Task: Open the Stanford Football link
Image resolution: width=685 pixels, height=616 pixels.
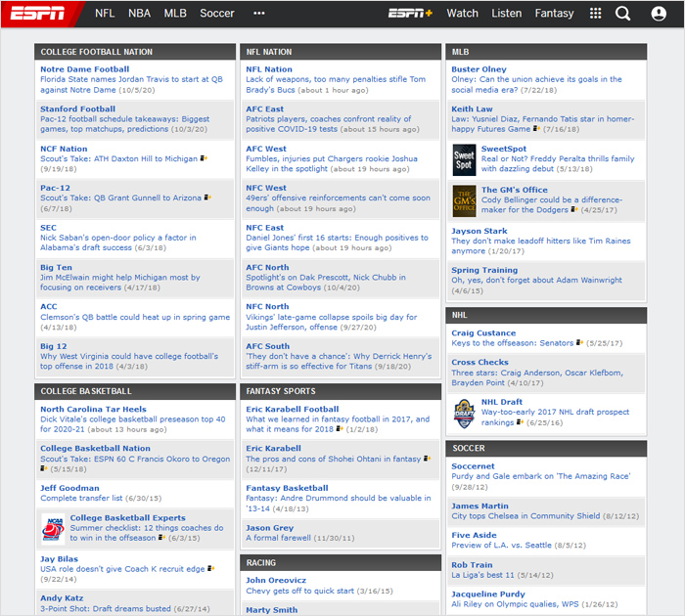Action: coord(77,109)
